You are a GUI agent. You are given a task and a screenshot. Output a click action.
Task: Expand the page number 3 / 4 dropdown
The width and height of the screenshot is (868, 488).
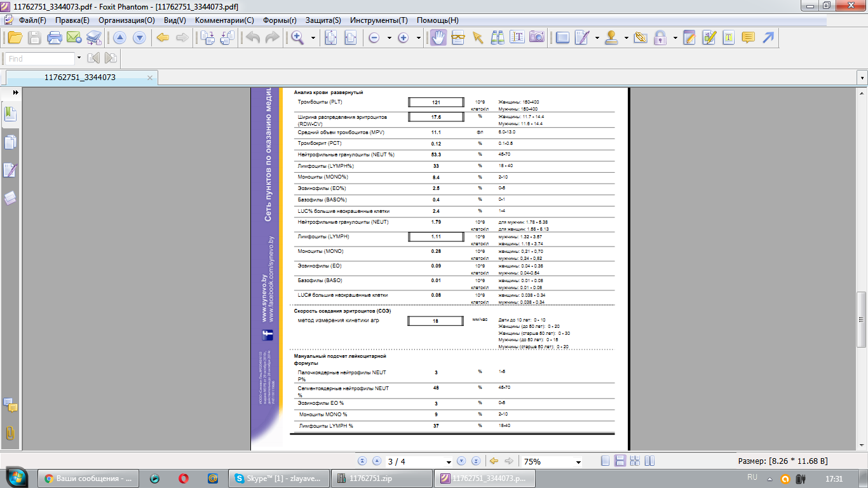449,462
